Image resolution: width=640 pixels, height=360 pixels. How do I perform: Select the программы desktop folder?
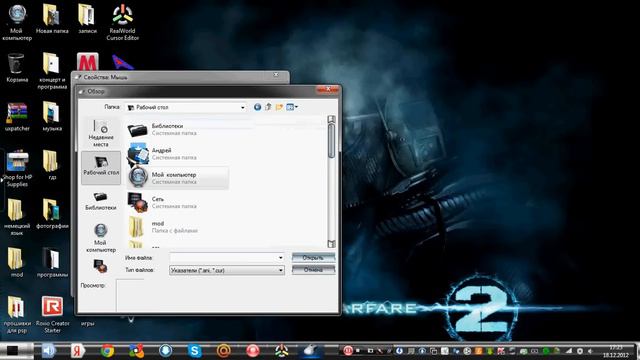tap(52, 262)
